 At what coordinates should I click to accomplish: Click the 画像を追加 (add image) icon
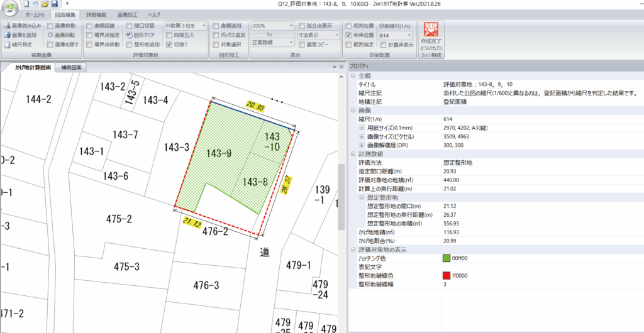click(6, 35)
